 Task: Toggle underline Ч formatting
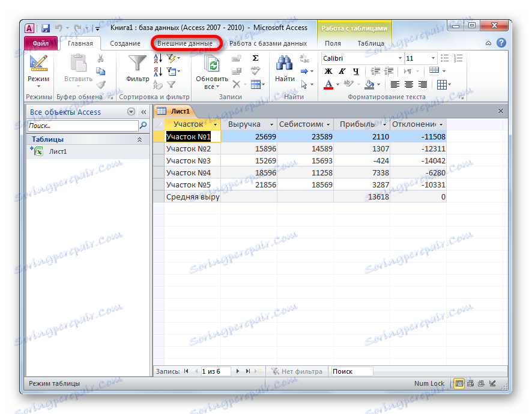(x=355, y=72)
